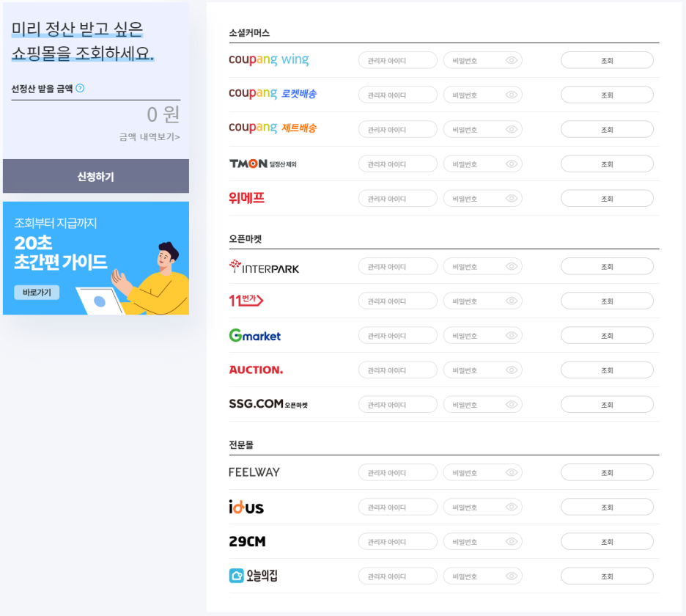Show password for 위메프 row
Image resolution: width=686 pixels, height=616 pixels.
pos(512,199)
